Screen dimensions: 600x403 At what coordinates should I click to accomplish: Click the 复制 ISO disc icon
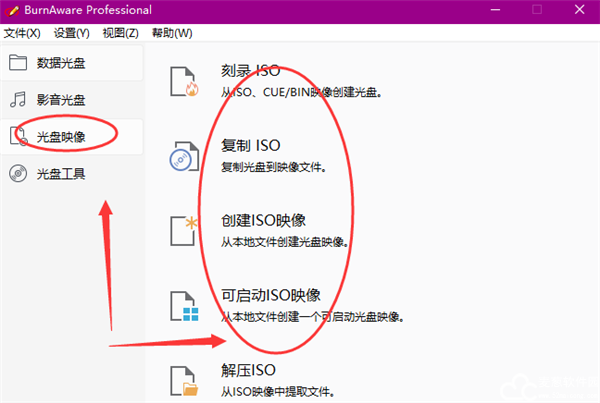coord(184,157)
